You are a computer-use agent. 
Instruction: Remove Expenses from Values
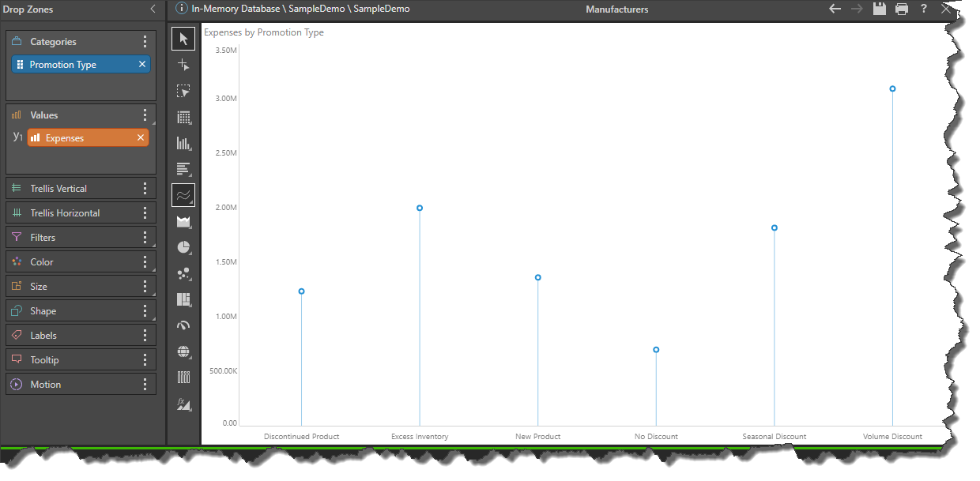[x=141, y=137]
